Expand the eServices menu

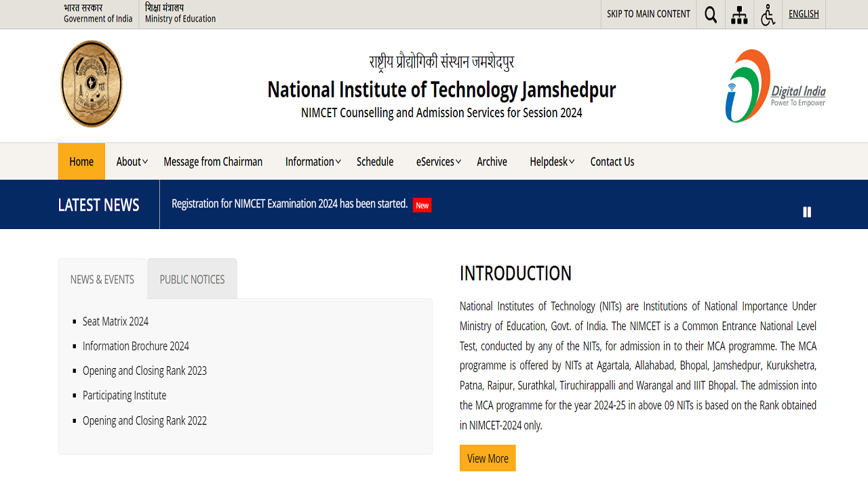click(x=437, y=161)
